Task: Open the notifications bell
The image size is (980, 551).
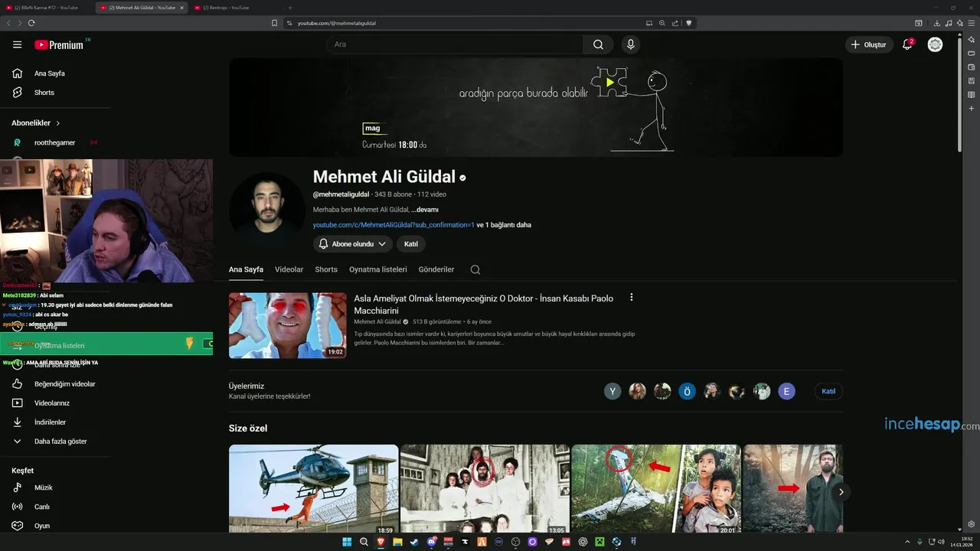Action: click(907, 44)
